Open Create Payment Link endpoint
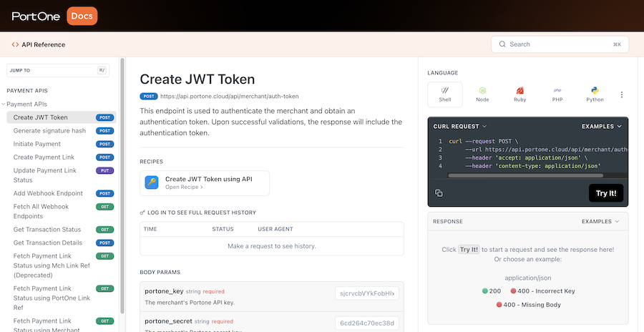644x332 pixels. (62, 157)
